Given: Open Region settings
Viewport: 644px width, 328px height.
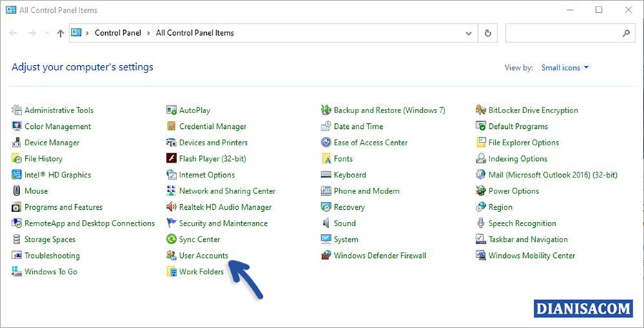Looking at the screenshot, I should [500, 207].
